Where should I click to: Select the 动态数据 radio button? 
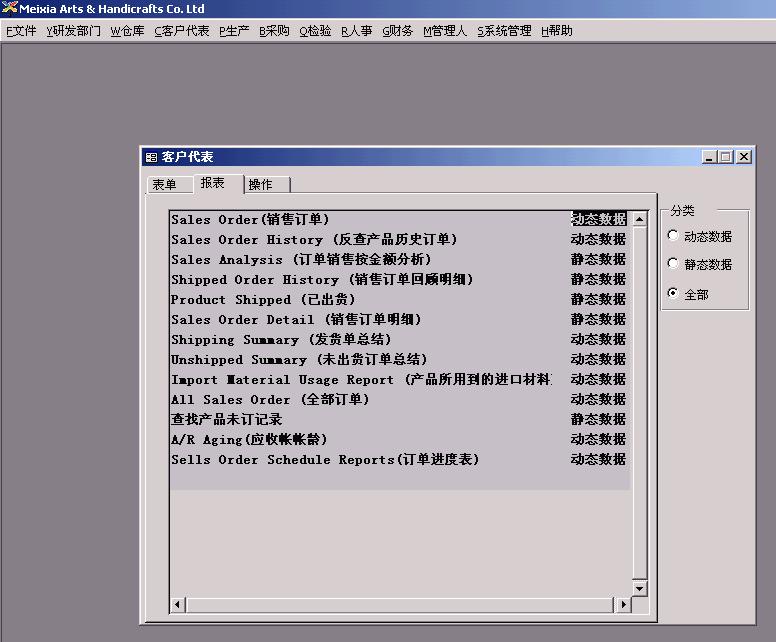click(673, 236)
